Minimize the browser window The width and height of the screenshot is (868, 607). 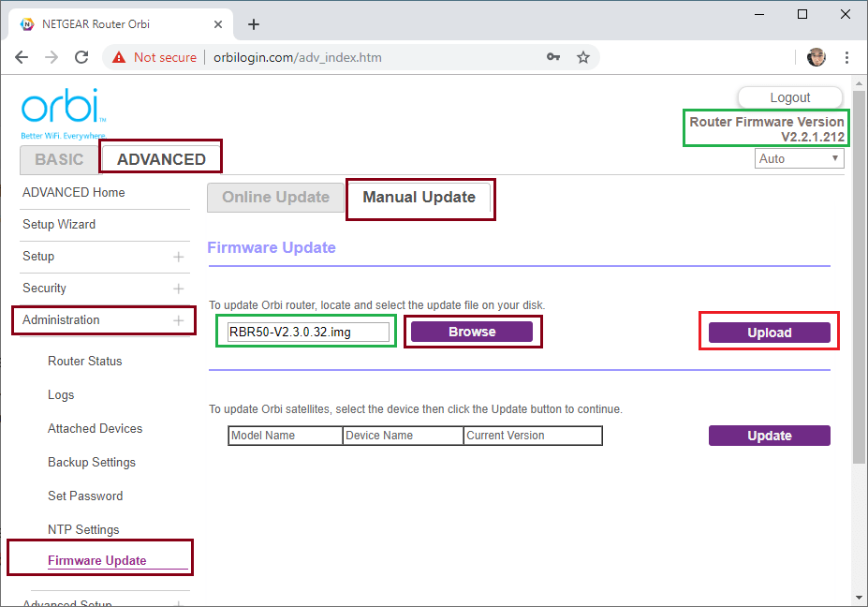coord(759,14)
